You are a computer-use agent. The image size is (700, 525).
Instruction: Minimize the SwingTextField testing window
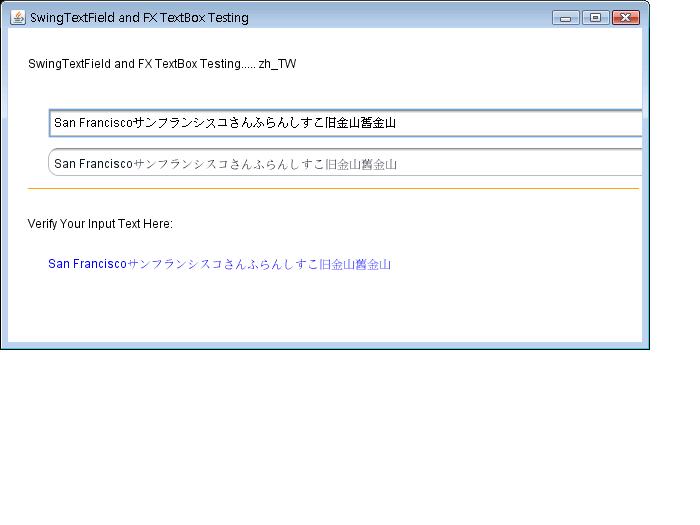tap(566, 17)
